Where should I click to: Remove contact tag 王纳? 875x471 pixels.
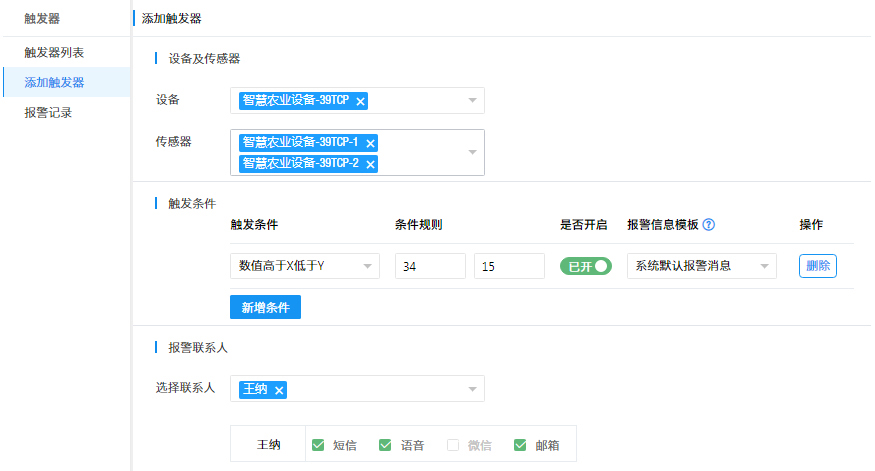point(279,390)
